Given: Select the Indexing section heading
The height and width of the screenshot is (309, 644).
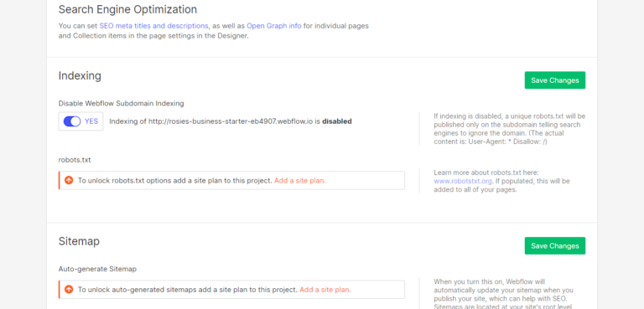Looking at the screenshot, I should (x=80, y=76).
